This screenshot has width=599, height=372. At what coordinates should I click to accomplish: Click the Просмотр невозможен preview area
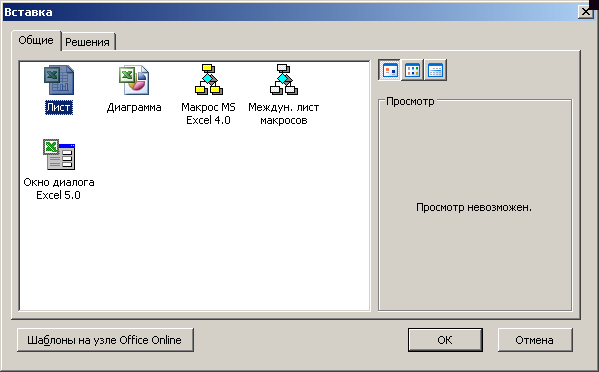pyautogui.click(x=474, y=207)
